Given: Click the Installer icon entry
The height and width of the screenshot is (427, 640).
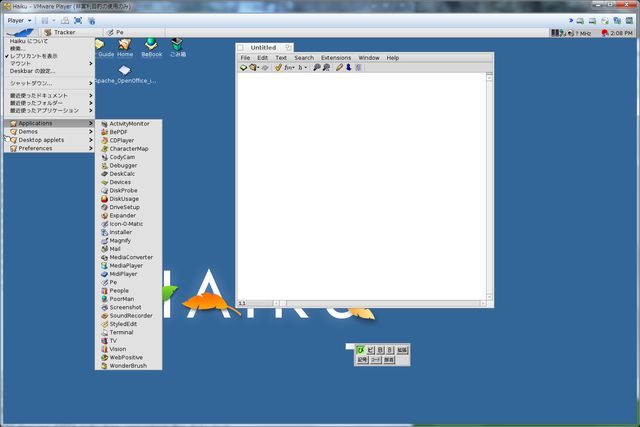Looking at the screenshot, I should click(x=129, y=232).
